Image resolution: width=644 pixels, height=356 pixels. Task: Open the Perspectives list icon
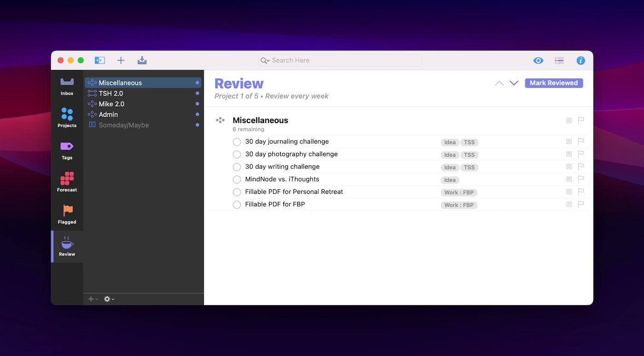click(x=559, y=61)
